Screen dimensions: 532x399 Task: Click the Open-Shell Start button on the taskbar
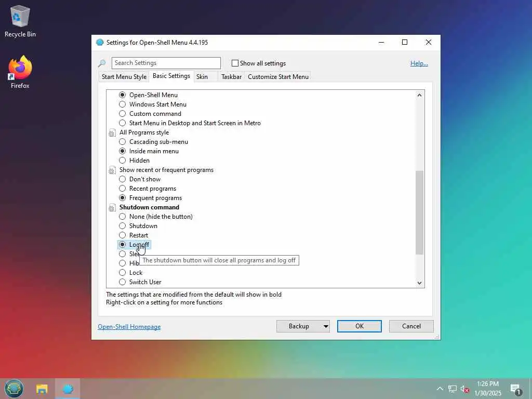point(14,389)
